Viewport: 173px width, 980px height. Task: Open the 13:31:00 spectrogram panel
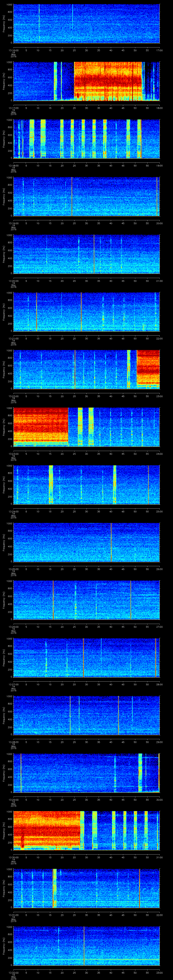(x=86, y=888)
